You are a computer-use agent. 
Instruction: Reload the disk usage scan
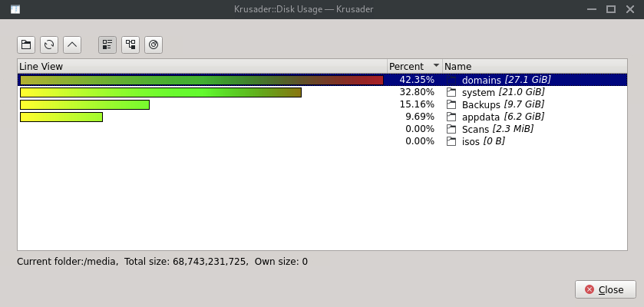click(49, 45)
